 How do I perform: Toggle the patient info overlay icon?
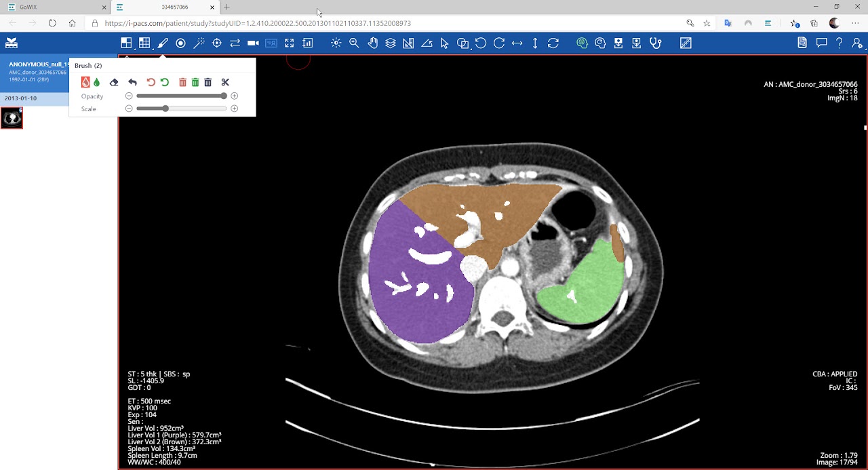271,43
